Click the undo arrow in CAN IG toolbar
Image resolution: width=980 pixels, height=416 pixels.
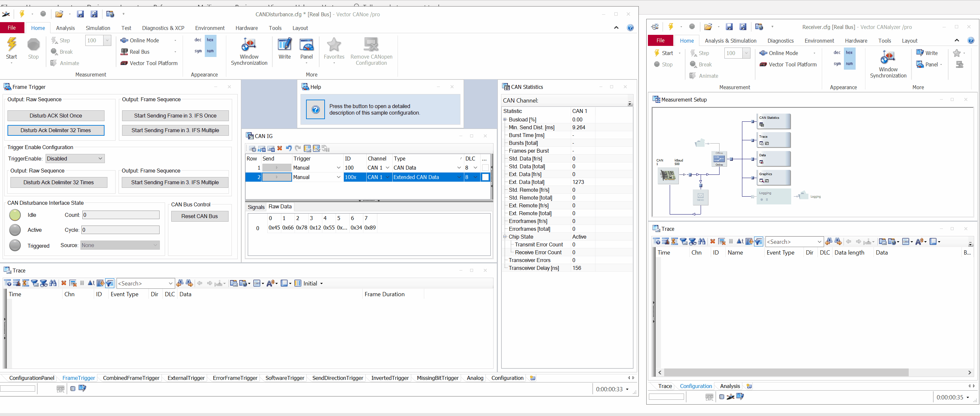[289, 148]
